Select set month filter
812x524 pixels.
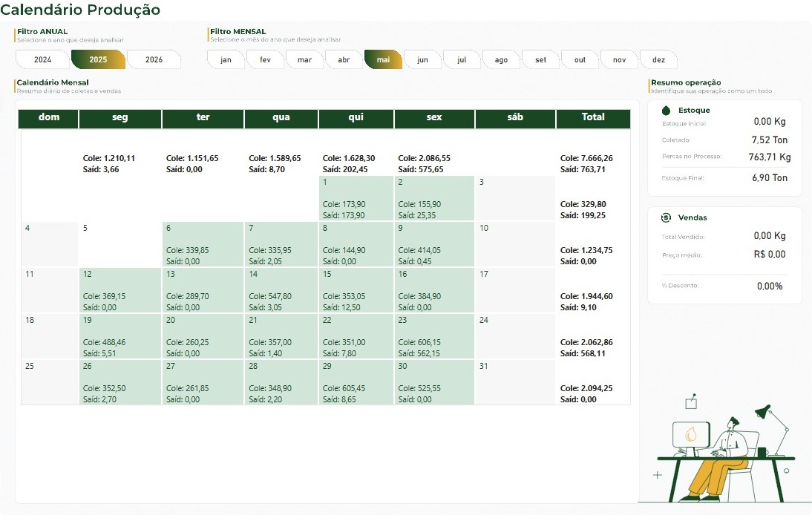(x=540, y=59)
